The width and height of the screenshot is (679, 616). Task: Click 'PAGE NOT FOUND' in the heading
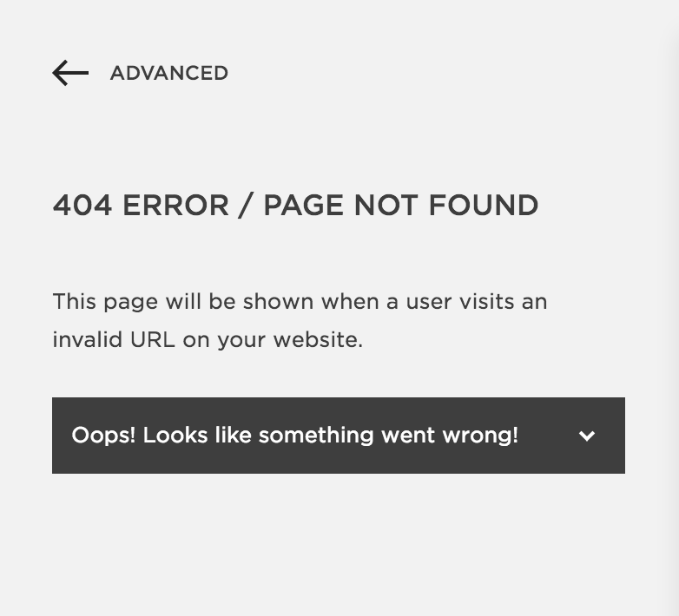401,205
